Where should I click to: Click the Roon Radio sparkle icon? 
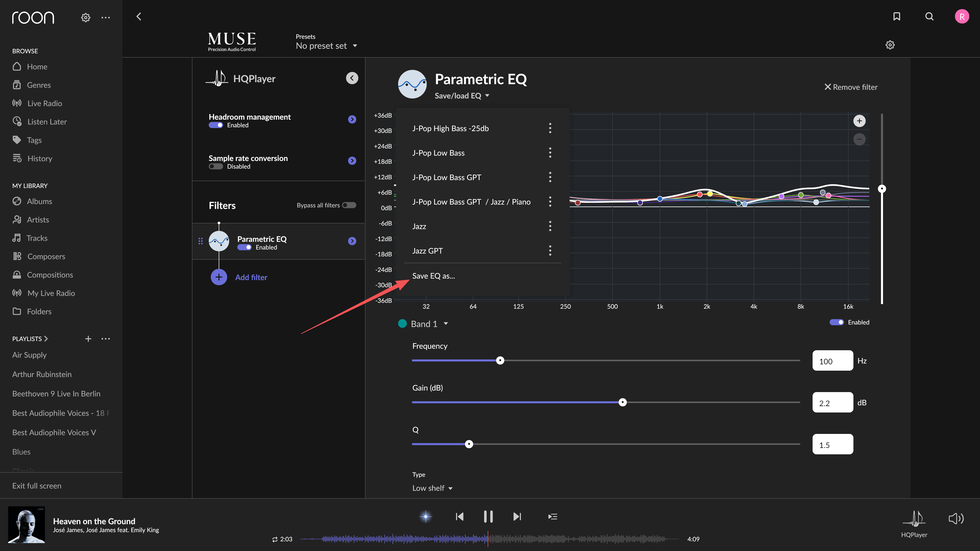[x=425, y=516]
